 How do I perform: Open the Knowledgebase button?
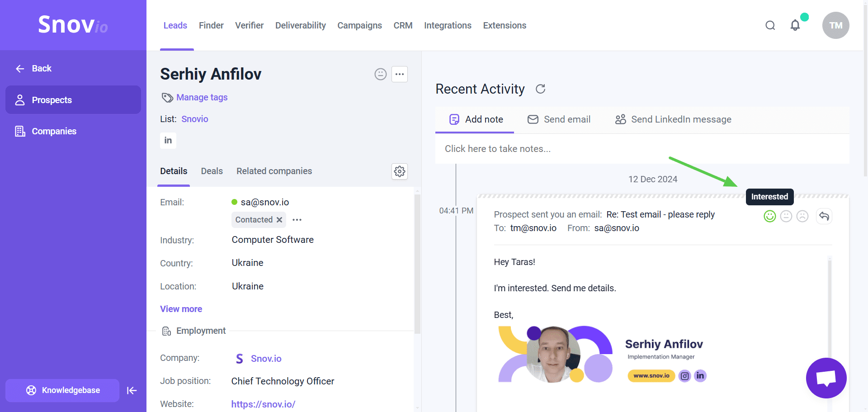pyautogui.click(x=62, y=390)
